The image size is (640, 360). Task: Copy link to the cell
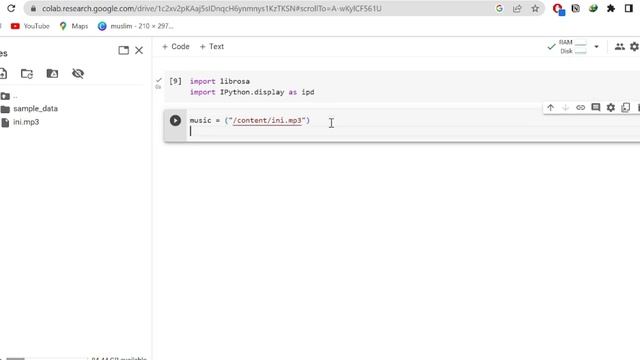[x=580, y=108]
